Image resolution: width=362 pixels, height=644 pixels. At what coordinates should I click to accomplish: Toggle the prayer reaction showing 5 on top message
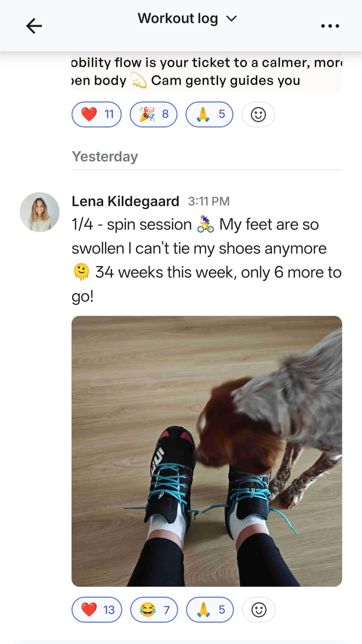pos(209,115)
